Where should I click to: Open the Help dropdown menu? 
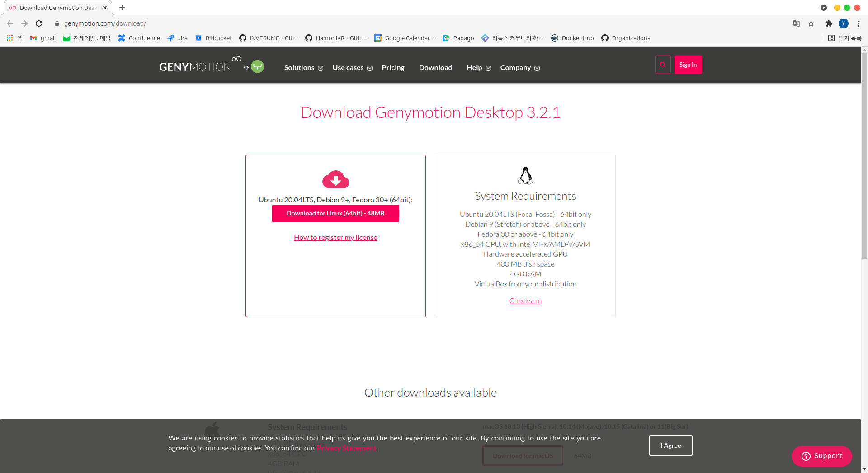[478, 68]
